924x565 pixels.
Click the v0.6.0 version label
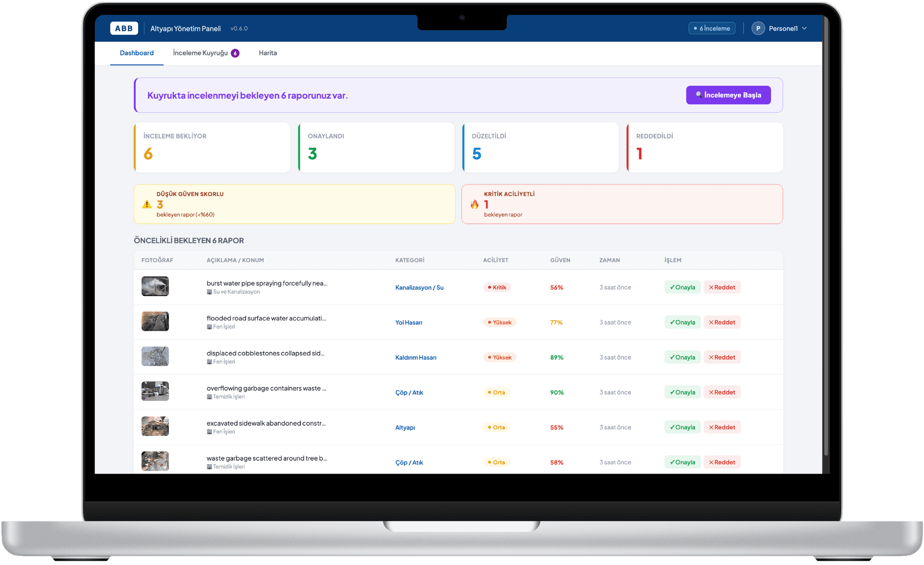coord(239,28)
